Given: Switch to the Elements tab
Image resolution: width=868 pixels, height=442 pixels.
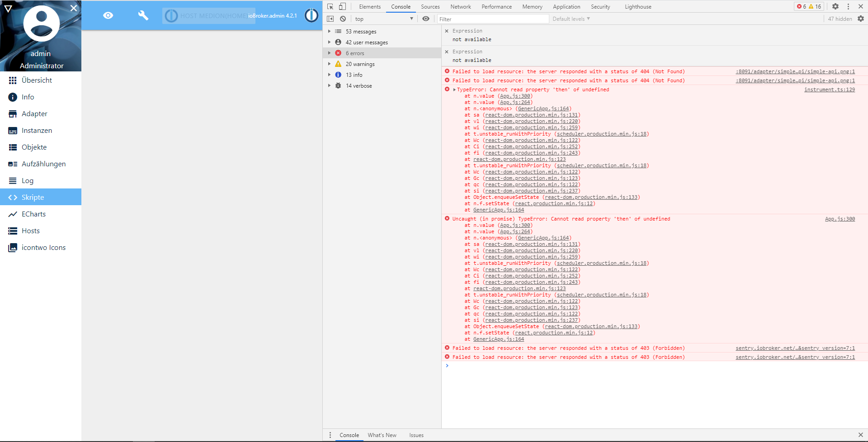Looking at the screenshot, I should 370,7.
